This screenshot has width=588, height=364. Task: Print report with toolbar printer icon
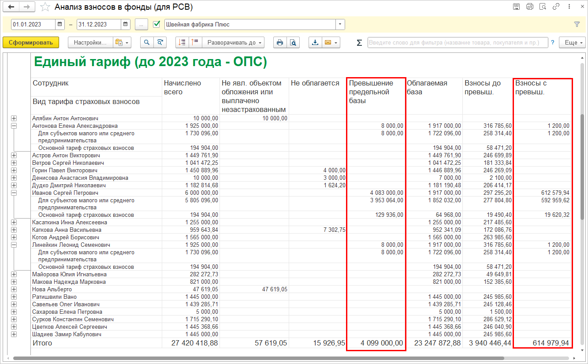tap(279, 42)
